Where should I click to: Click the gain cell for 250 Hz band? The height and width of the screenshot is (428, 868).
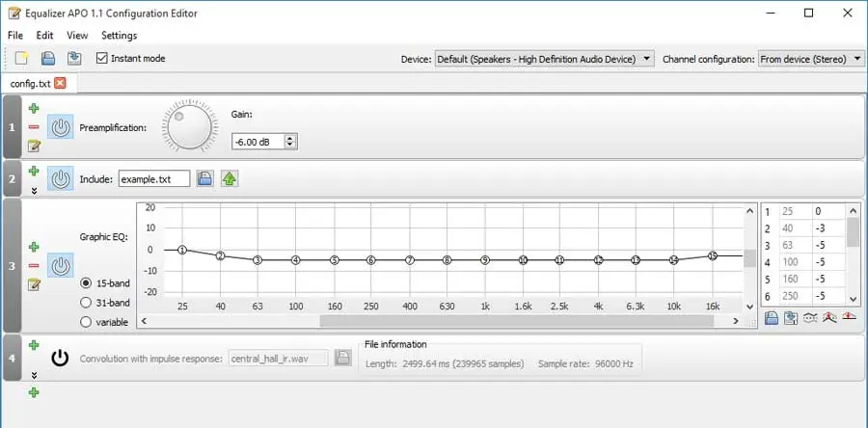(x=828, y=296)
